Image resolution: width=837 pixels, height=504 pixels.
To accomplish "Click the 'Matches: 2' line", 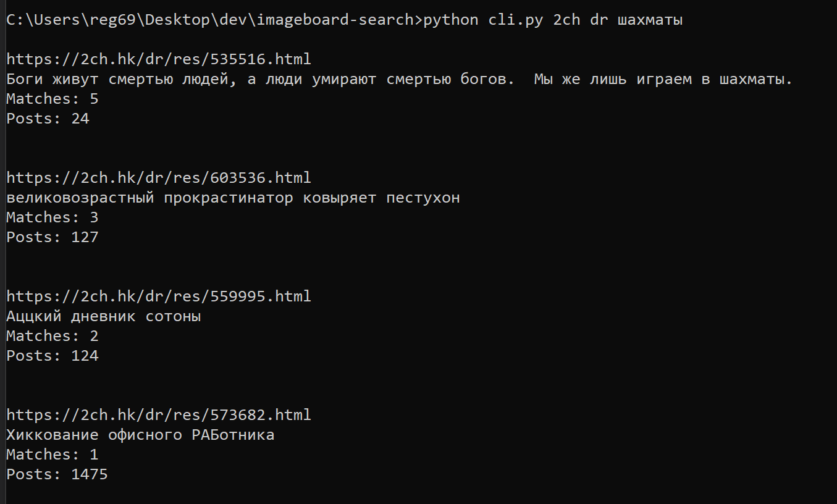I will [x=53, y=336].
